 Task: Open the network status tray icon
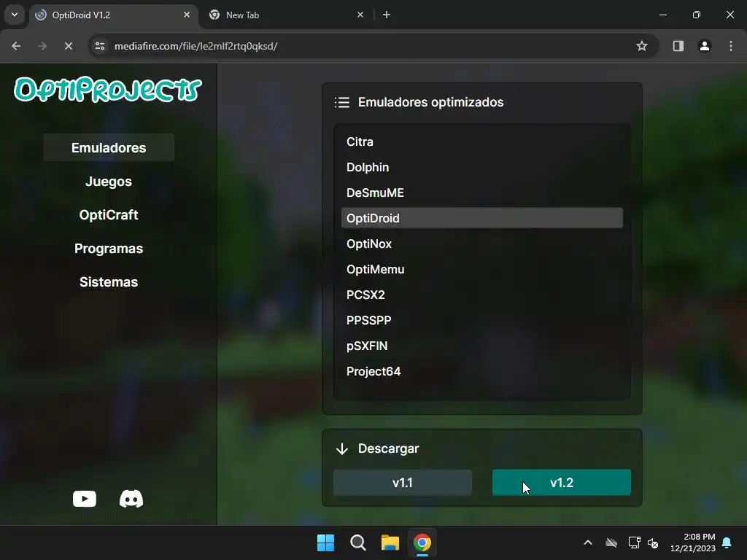[634, 542]
